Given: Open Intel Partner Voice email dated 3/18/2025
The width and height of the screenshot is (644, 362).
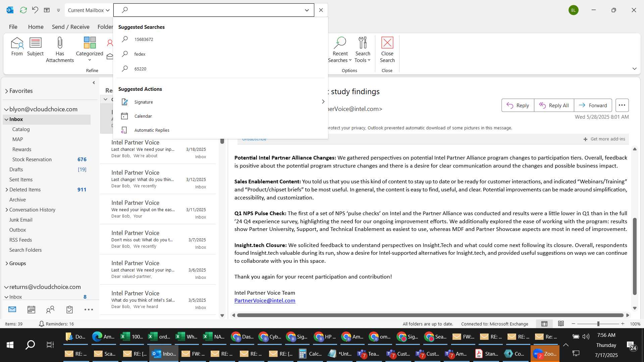Looking at the screenshot, I should (x=158, y=149).
